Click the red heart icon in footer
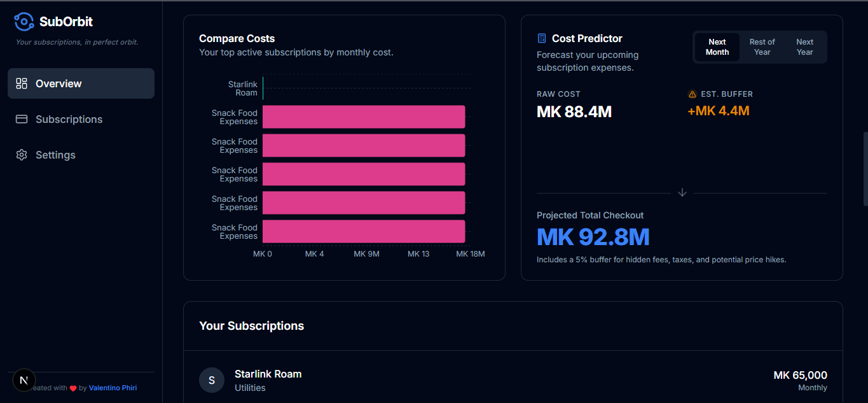The height and width of the screenshot is (403, 868). (x=73, y=388)
